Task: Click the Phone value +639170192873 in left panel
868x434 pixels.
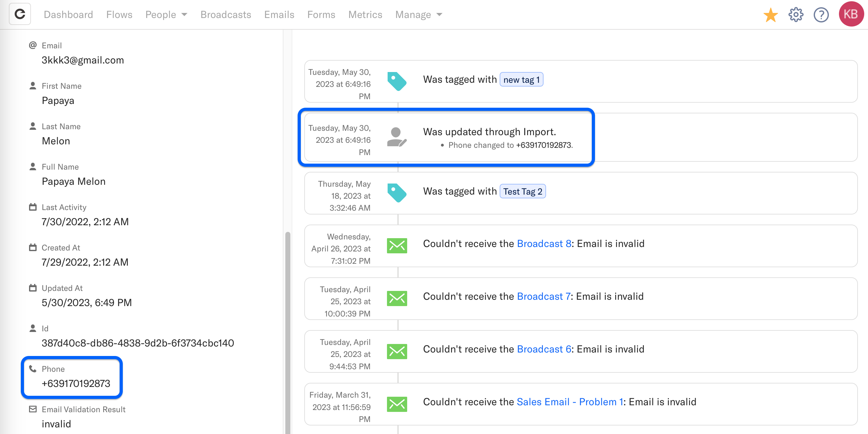Action: coord(76,383)
